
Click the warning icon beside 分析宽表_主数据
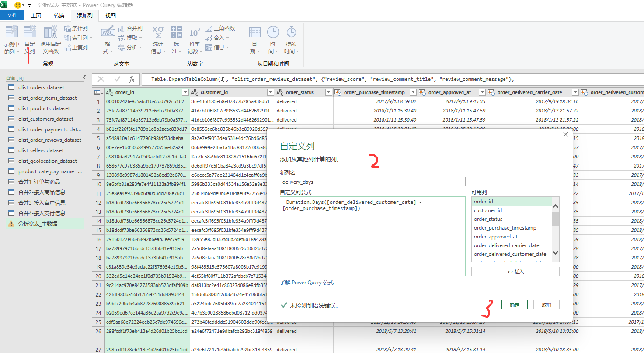(11, 224)
